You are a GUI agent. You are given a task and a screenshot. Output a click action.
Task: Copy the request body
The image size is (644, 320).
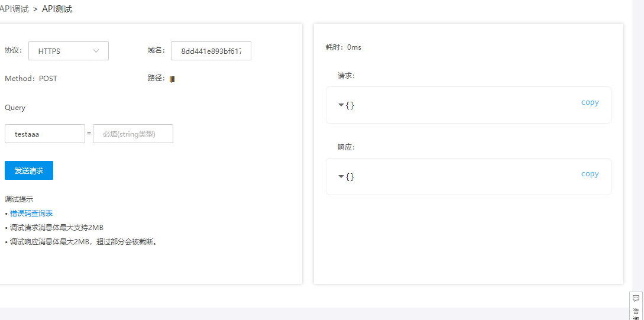coord(590,102)
